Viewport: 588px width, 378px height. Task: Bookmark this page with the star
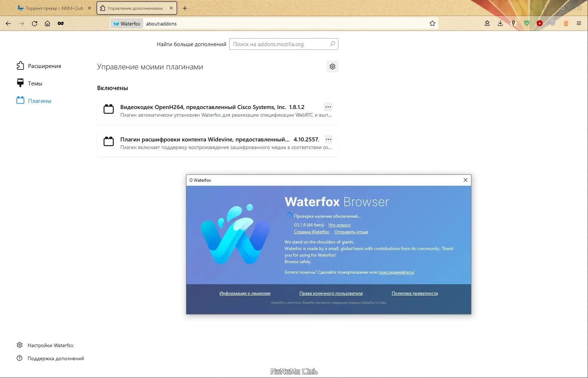(x=432, y=24)
